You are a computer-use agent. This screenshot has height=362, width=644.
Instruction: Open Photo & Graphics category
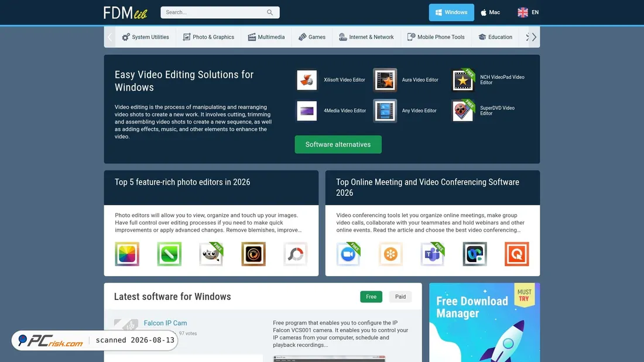pos(208,37)
